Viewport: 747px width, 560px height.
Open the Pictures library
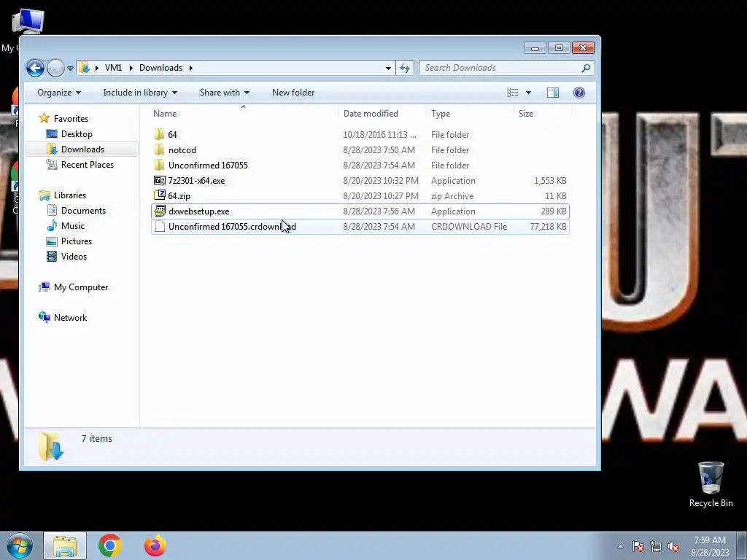(x=76, y=241)
